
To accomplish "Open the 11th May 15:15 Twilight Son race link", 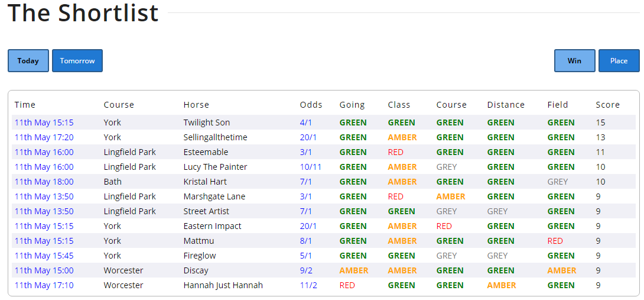I will click(x=44, y=122).
